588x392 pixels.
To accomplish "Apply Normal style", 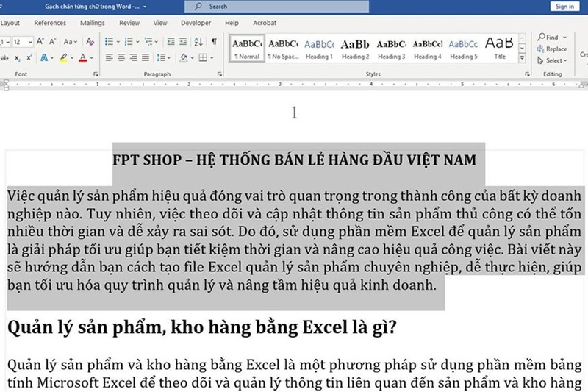I will [247, 49].
